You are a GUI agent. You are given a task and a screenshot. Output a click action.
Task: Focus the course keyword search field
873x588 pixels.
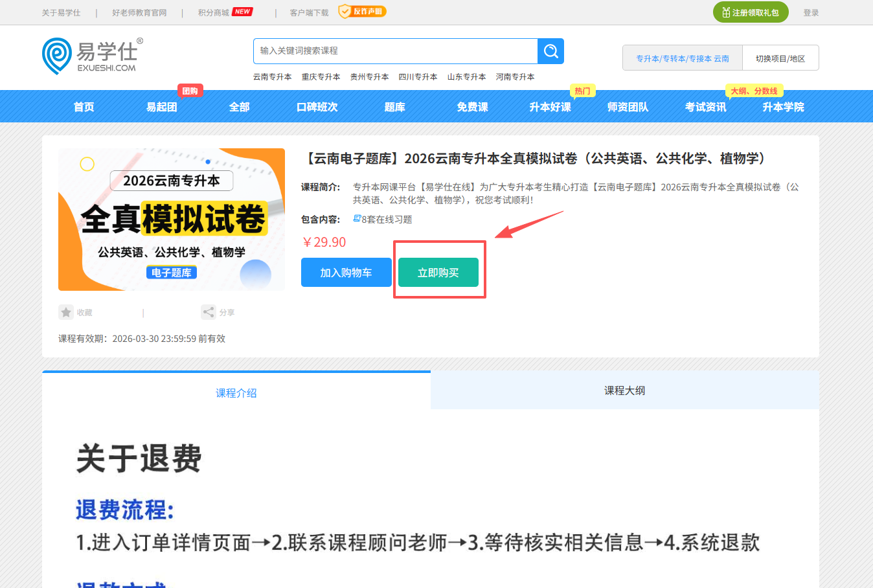396,51
